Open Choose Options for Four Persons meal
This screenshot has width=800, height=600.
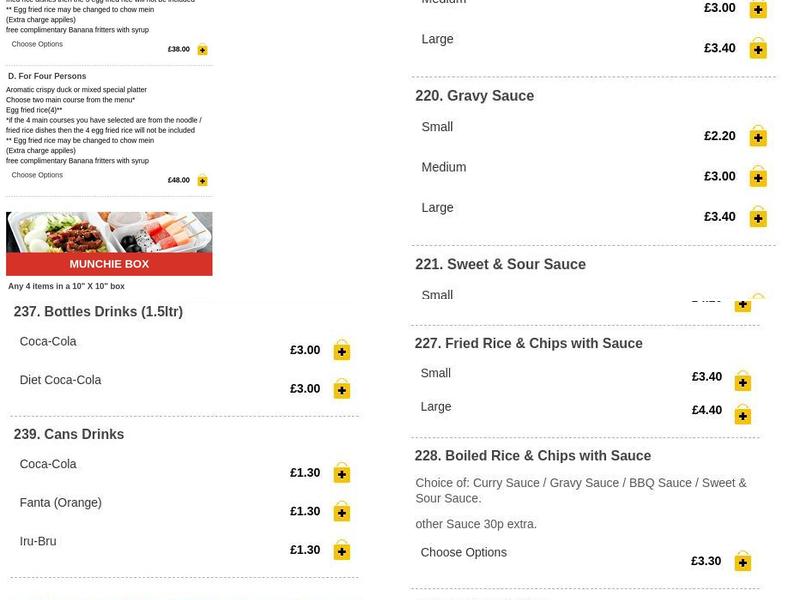(37, 175)
